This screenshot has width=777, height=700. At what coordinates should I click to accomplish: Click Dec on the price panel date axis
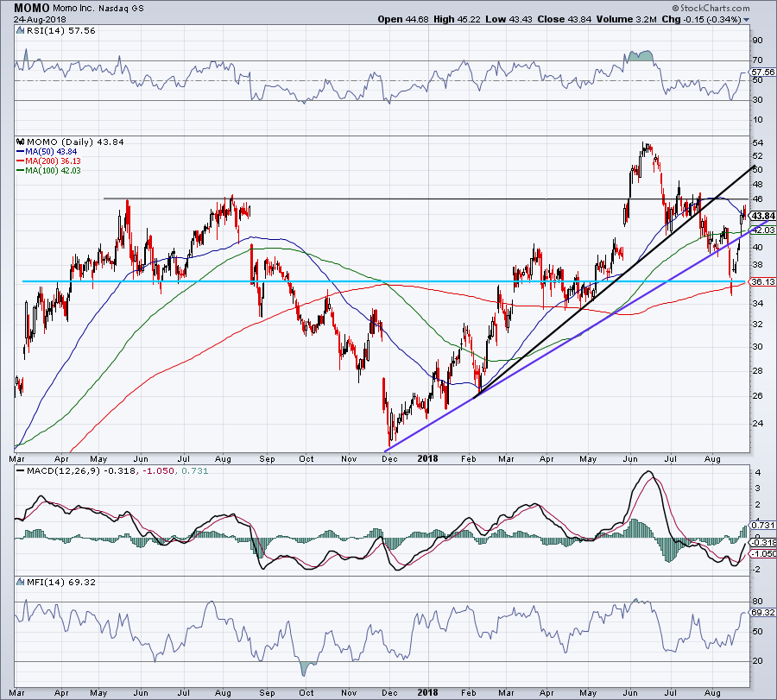click(389, 458)
